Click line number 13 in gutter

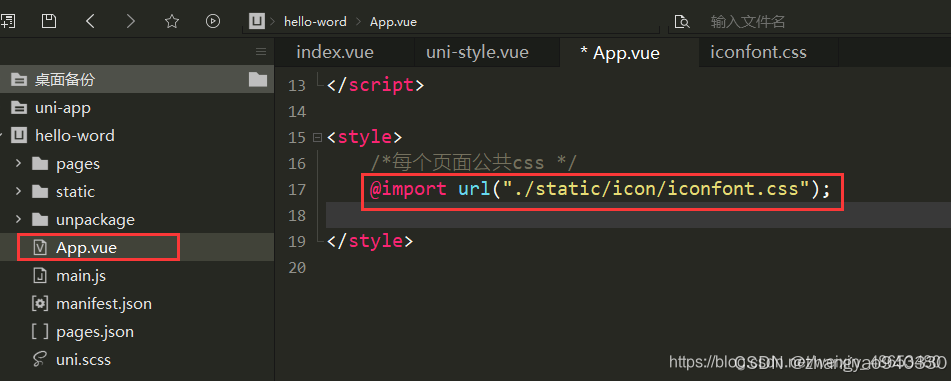click(297, 86)
